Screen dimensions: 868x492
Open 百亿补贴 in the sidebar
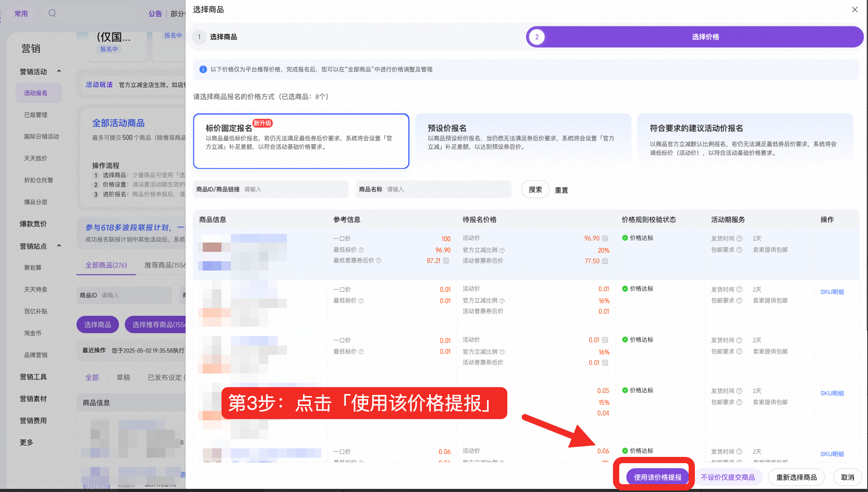pos(36,311)
